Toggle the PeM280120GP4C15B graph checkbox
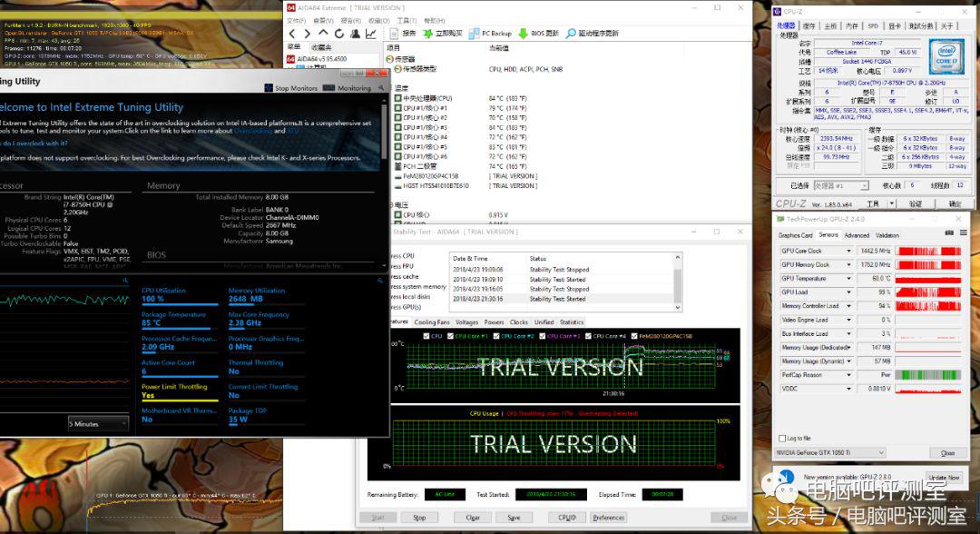Image resolution: width=980 pixels, height=534 pixels. coord(634,336)
